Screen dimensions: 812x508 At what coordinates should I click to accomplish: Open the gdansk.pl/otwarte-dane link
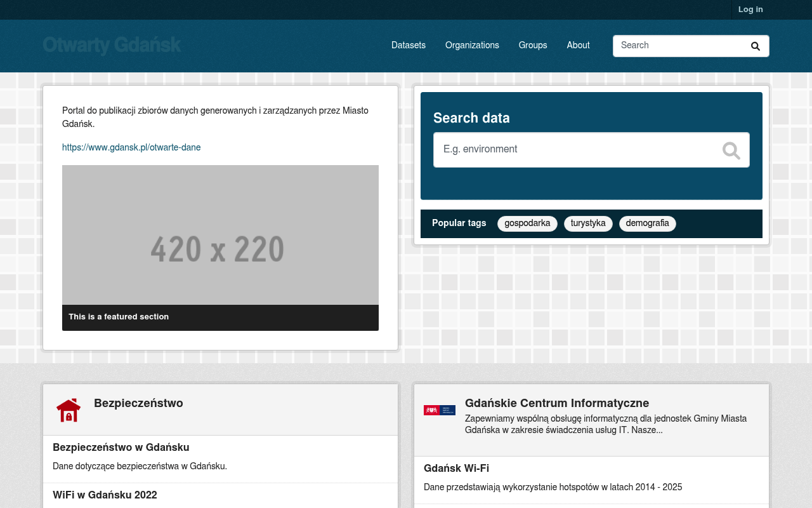131,148
